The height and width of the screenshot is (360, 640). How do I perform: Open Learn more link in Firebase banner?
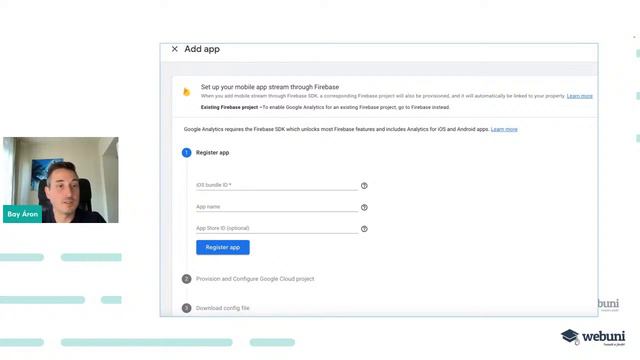pyautogui.click(x=579, y=96)
